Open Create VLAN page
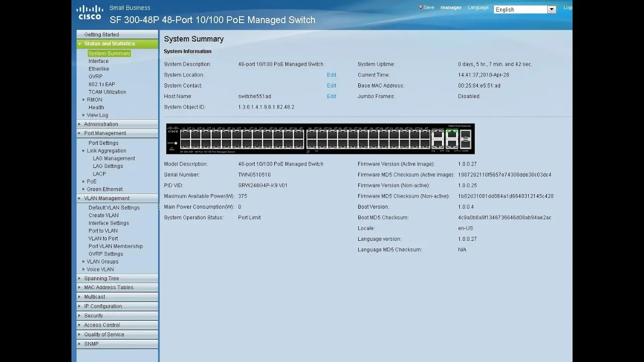Screen dimensions: 644x362 [x=104, y=215]
